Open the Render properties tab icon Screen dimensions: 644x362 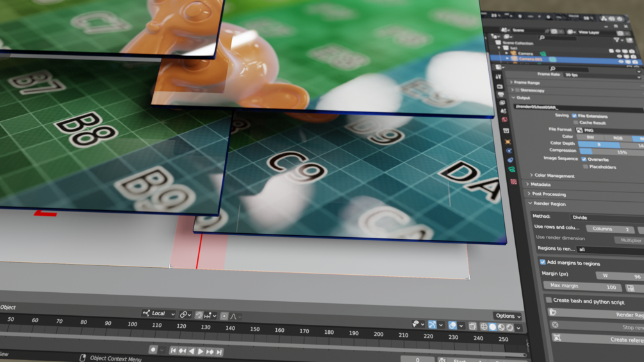click(x=500, y=86)
